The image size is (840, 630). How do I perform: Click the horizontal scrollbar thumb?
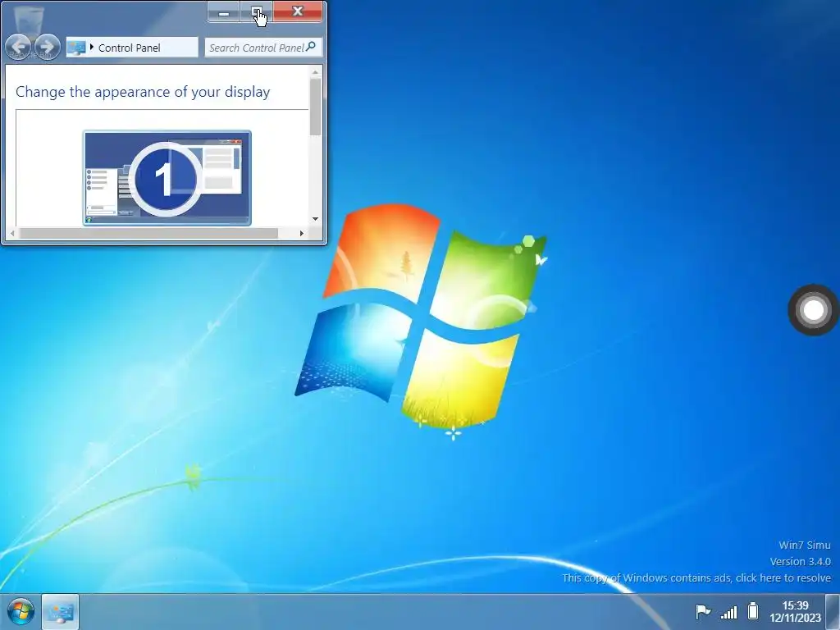click(148, 233)
